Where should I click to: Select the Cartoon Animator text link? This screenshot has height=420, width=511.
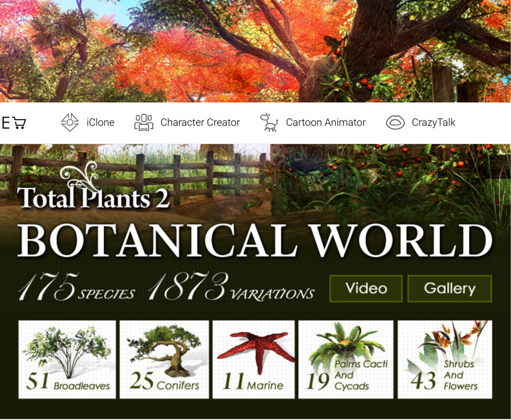click(x=325, y=123)
